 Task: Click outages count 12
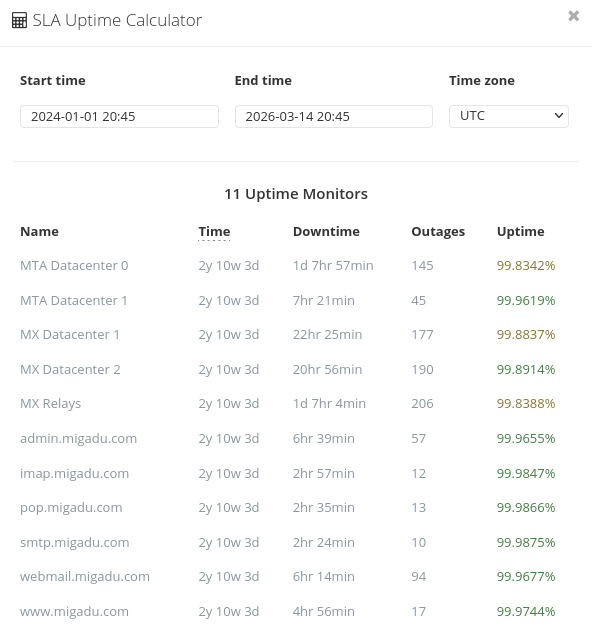click(x=419, y=473)
